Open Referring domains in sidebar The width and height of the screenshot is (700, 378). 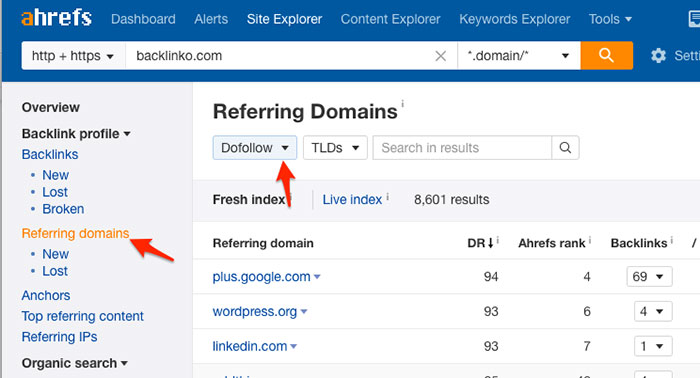click(75, 233)
